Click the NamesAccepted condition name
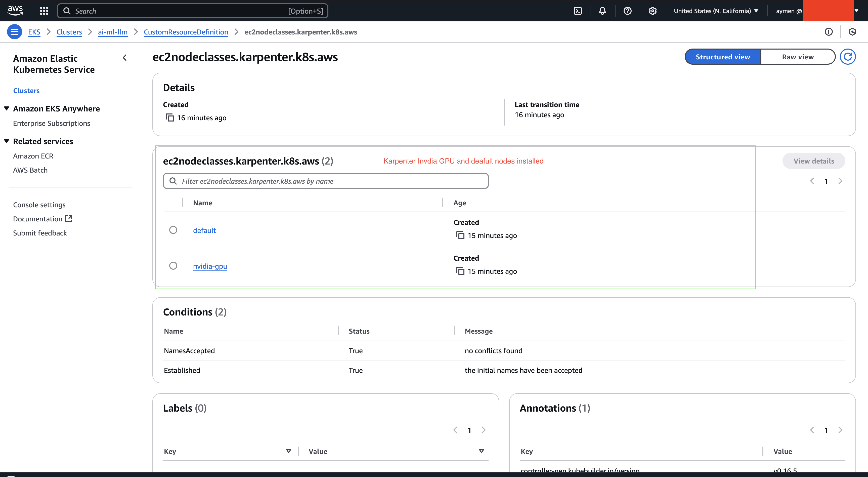868x477 pixels. pyautogui.click(x=189, y=351)
